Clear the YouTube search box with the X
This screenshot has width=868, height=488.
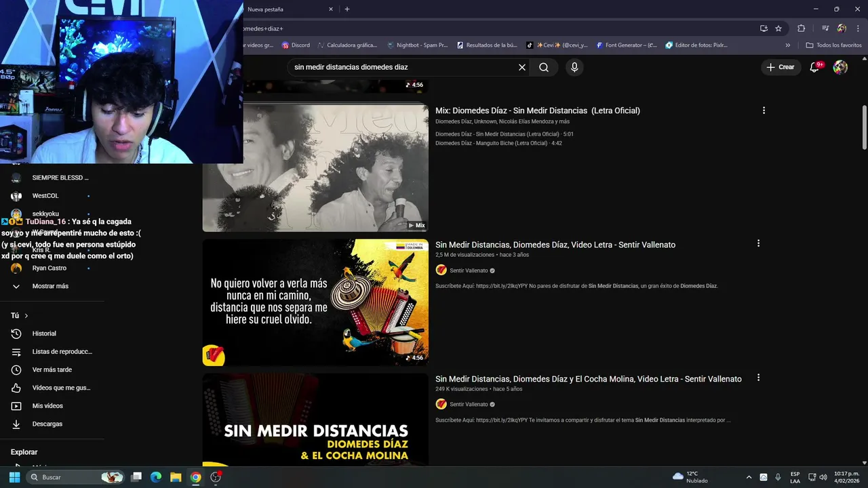click(x=522, y=67)
